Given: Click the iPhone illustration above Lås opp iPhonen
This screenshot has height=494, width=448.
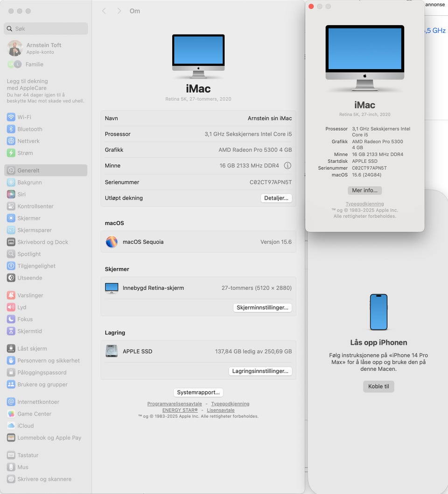Looking at the screenshot, I should (x=378, y=312).
